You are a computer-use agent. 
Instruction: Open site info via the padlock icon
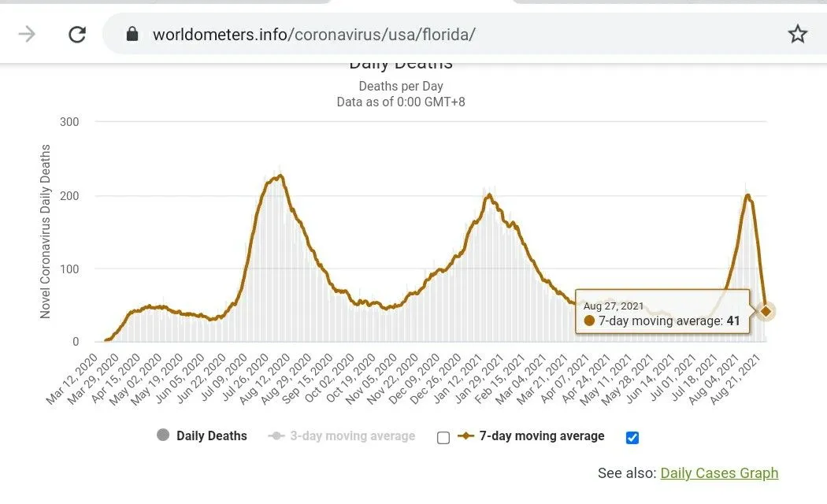[x=132, y=34]
